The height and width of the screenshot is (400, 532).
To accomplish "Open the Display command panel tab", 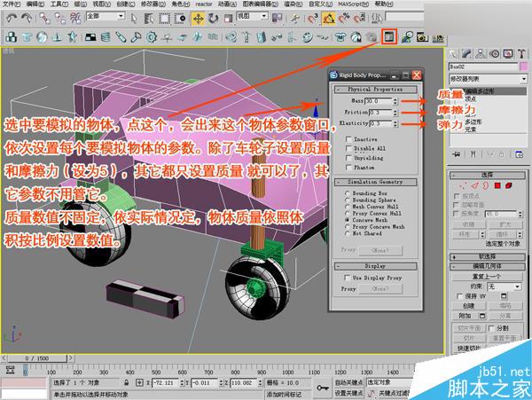I will click(508, 54).
